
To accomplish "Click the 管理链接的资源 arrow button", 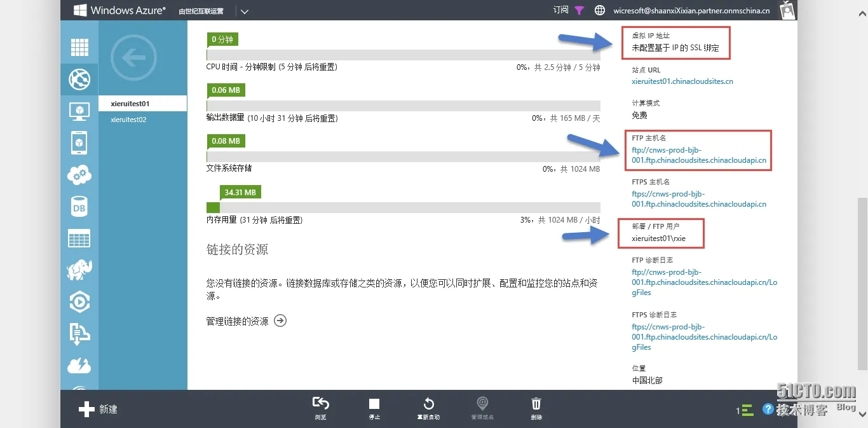I will [280, 321].
